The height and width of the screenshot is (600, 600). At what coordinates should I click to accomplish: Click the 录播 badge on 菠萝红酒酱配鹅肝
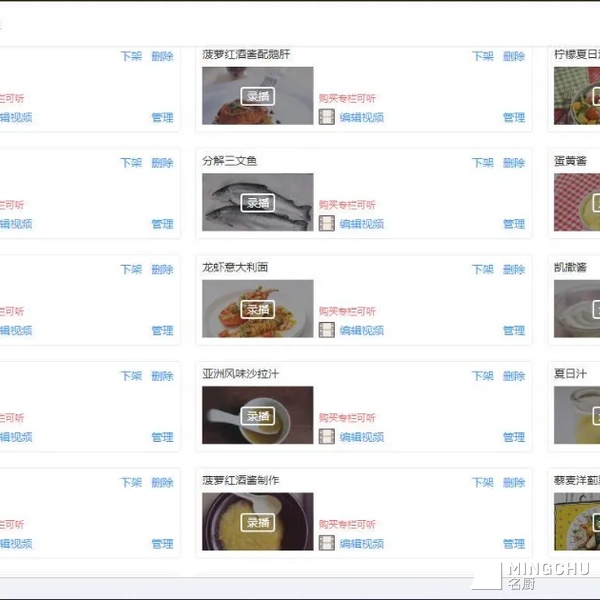pyautogui.click(x=258, y=96)
